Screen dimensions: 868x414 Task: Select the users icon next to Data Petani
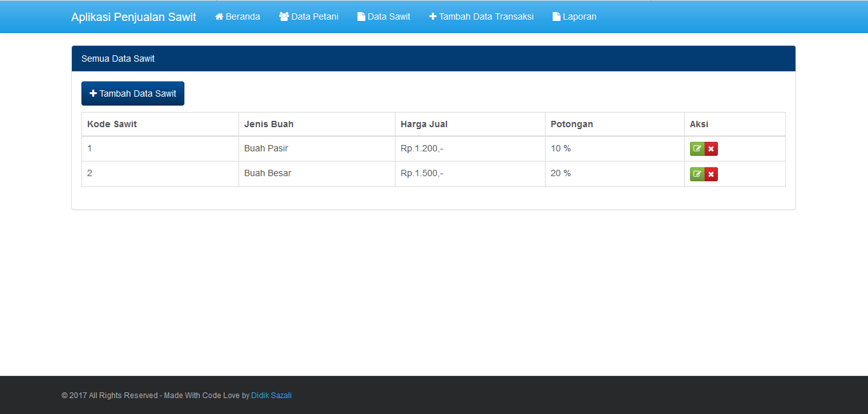click(x=284, y=16)
